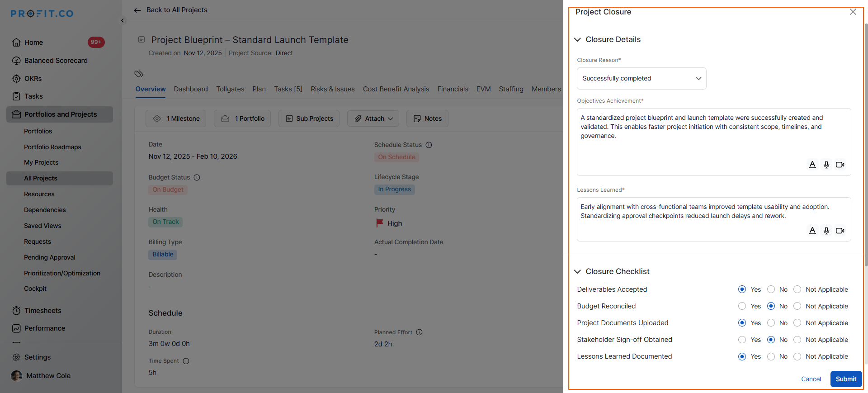The width and height of the screenshot is (868, 393).
Task: Click microphone icon in Lessons Learned
Action: (x=826, y=231)
